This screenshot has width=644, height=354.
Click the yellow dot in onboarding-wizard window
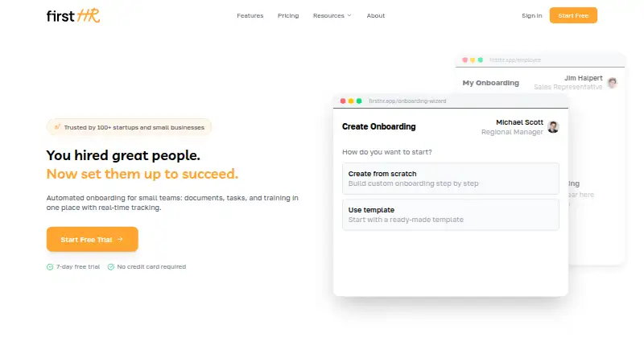tap(351, 101)
